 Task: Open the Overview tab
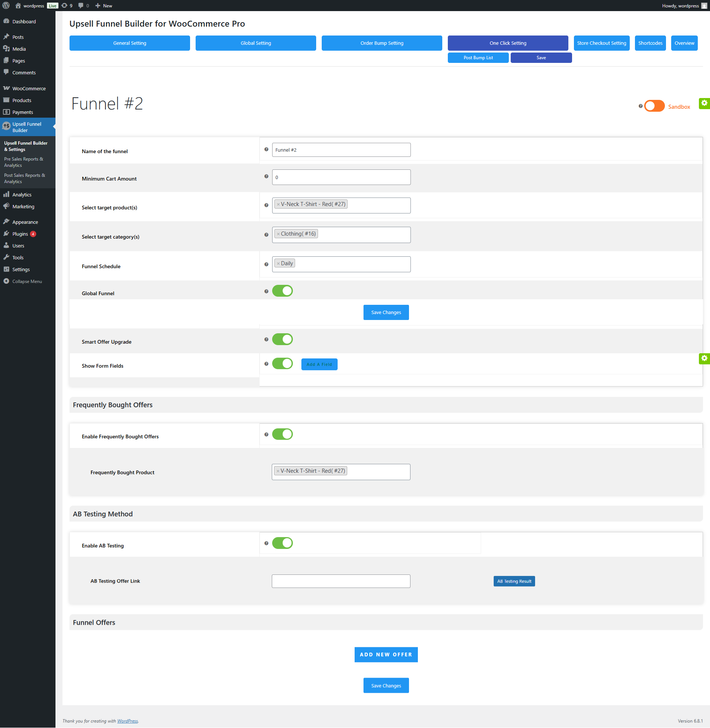tap(684, 43)
